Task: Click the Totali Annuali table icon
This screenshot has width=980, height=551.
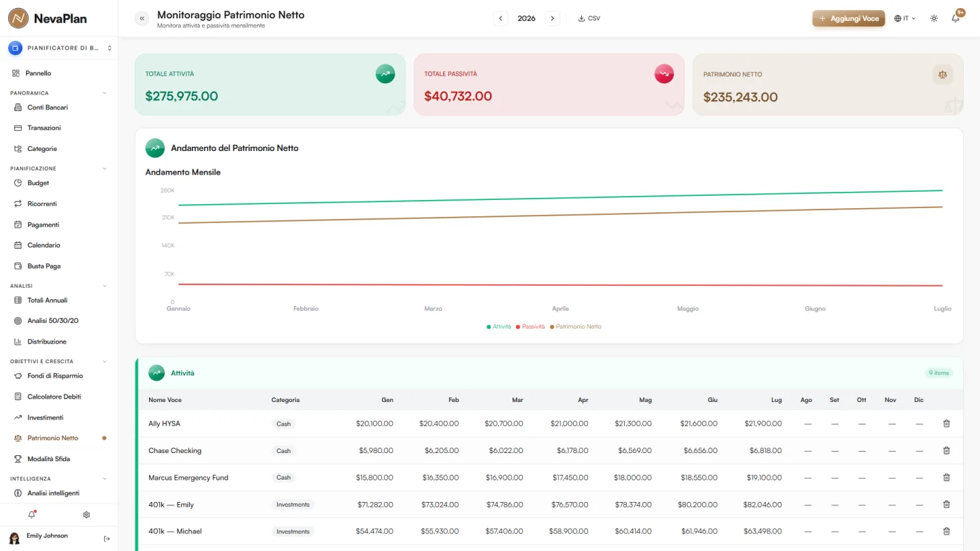Action: tap(18, 300)
